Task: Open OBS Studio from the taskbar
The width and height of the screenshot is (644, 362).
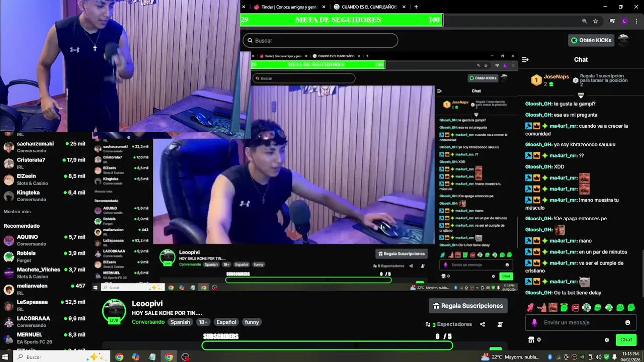Action: coord(186,357)
